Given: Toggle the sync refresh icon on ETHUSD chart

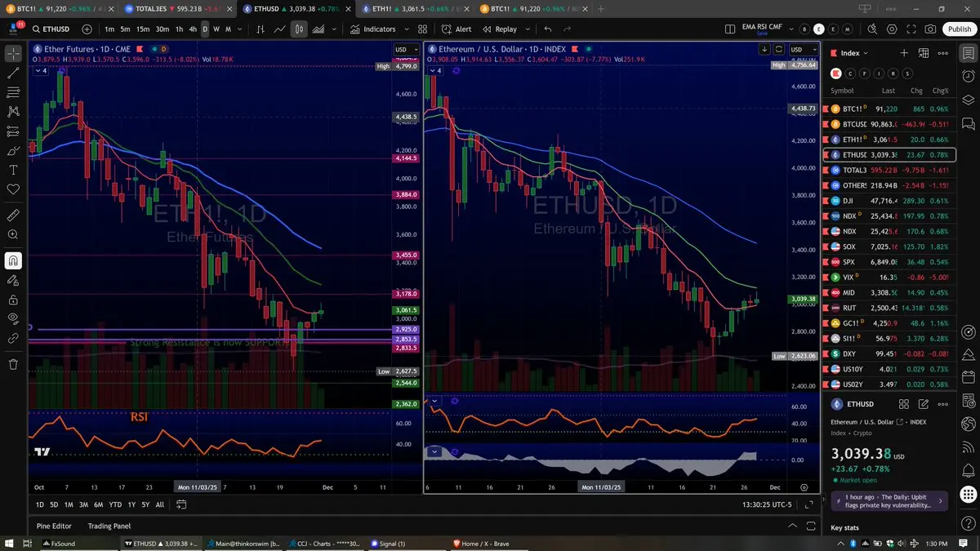Looking at the screenshot, I should point(778,49).
